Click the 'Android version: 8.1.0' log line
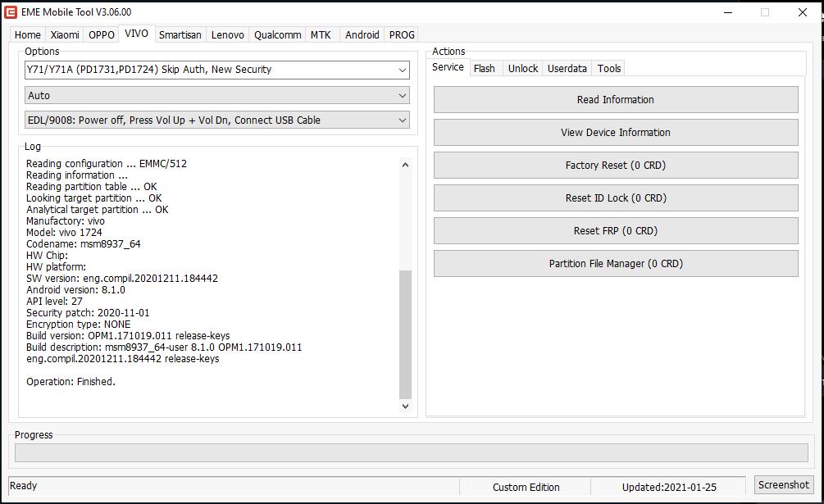This screenshot has height=504, width=824. click(75, 290)
